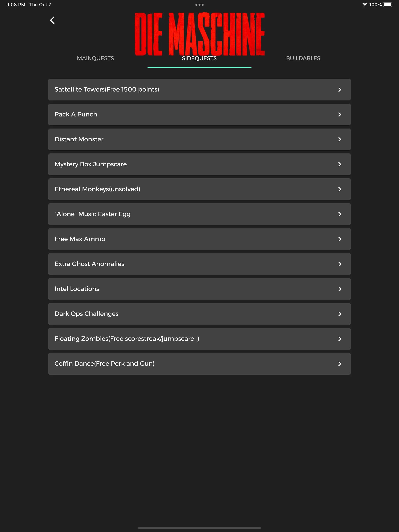Open Floating Zombies free scorestreak entry
Screen dimensions: 399x532
[x=199, y=338]
